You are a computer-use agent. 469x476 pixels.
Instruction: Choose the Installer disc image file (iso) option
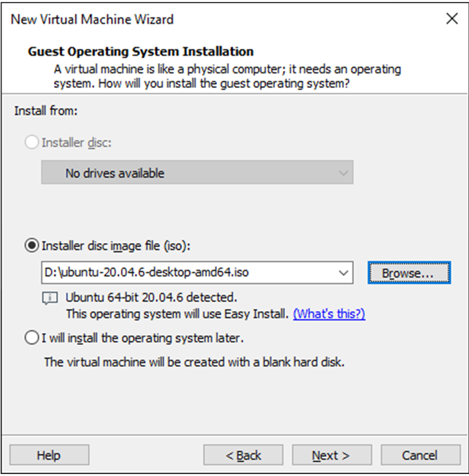coord(31,246)
